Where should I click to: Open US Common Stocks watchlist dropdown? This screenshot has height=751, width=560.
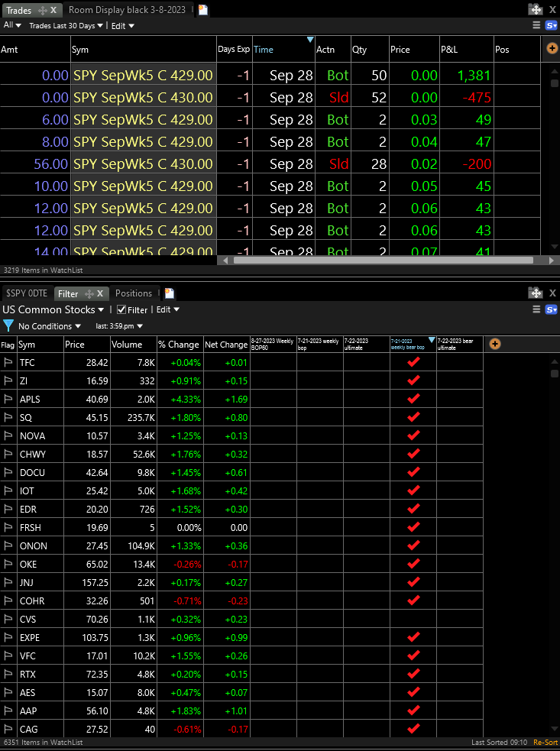[x=53, y=309]
